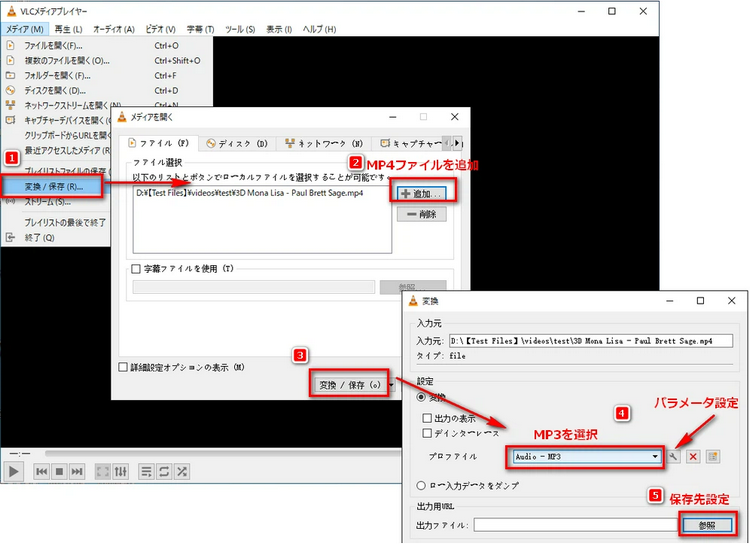Image resolution: width=750 pixels, height=544 pixels.
Task: Click the 出力ファイル text field
Action: 575,525
